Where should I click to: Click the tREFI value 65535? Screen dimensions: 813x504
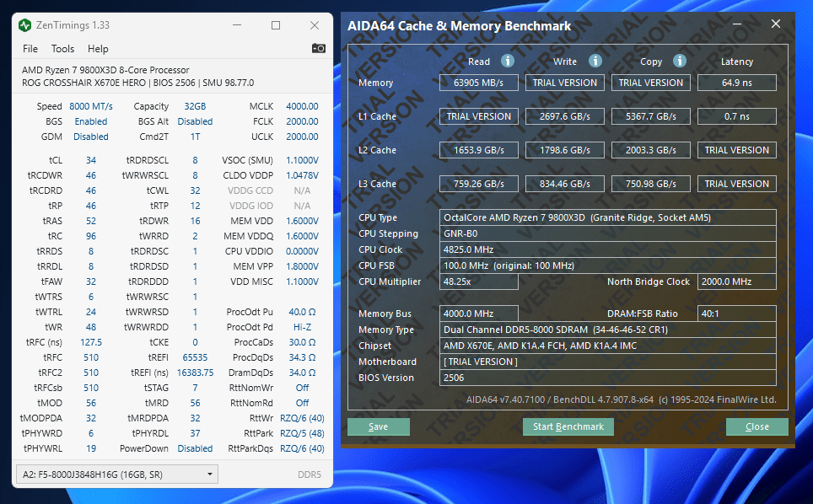[195, 357]
